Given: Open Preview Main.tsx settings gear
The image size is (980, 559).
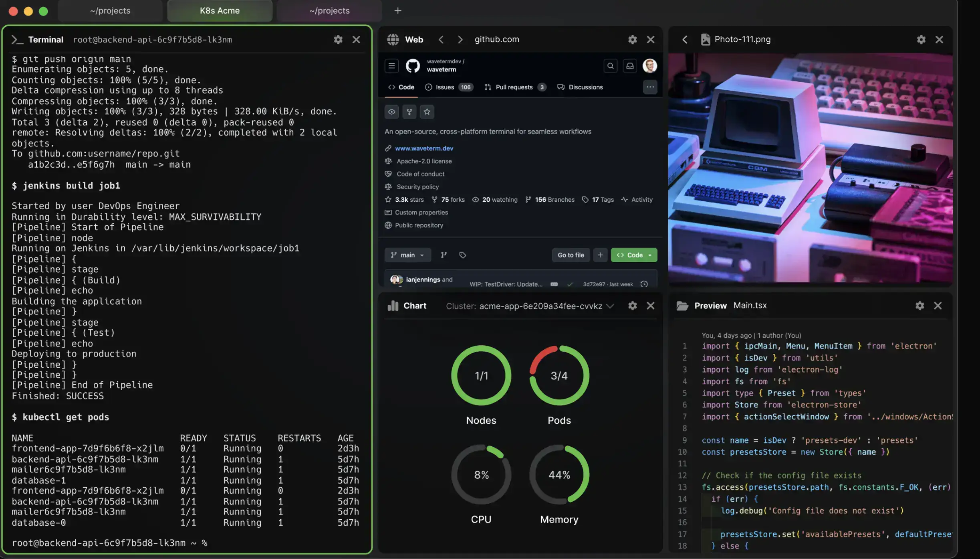Looking at the screenshot, I should pyautogui.click(x=920, y=306).
